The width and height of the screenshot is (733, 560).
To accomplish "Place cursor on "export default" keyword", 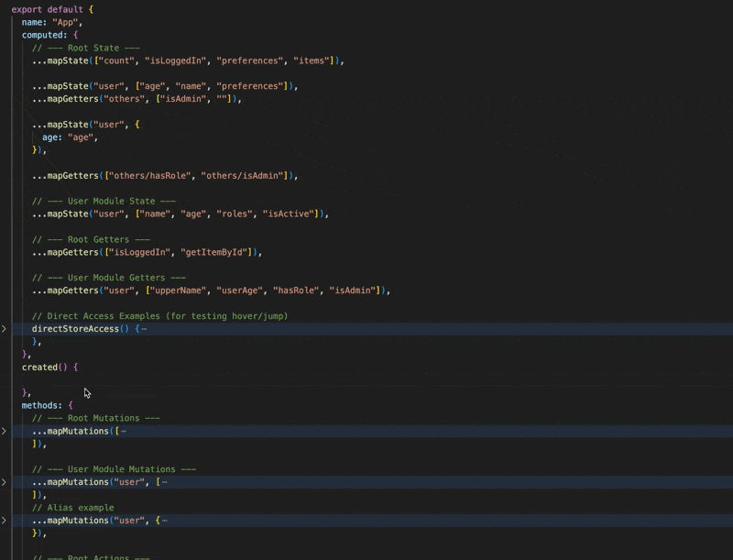I will (48, 9).
